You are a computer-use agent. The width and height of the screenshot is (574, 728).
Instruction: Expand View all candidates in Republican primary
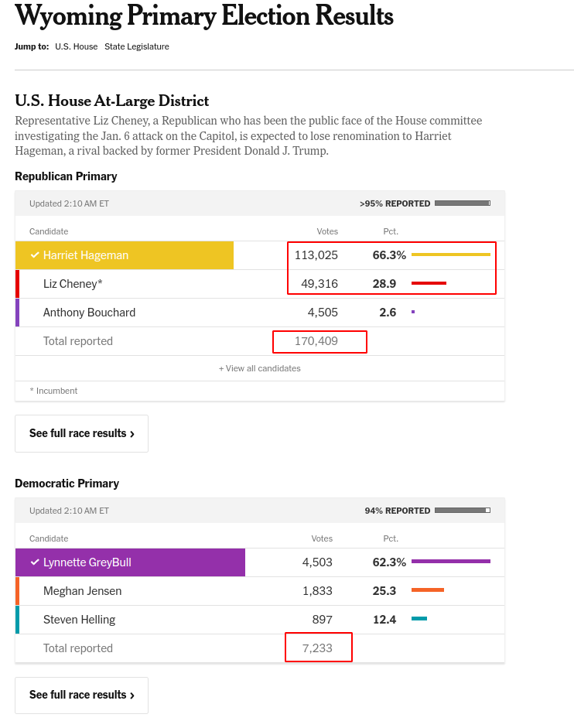pos(260,368)
